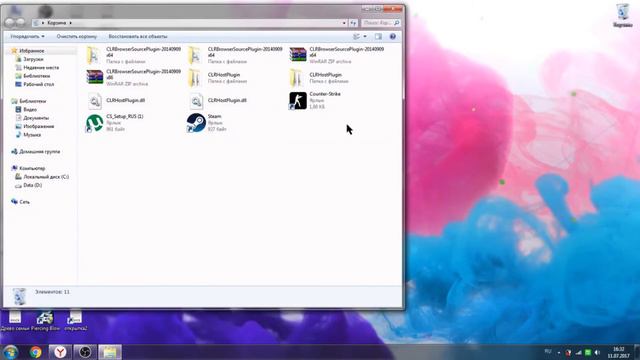This screenshot has height=360, width=640.
Task: Select the открытка2 desktop shortcut
Action: tap(75, 321)
